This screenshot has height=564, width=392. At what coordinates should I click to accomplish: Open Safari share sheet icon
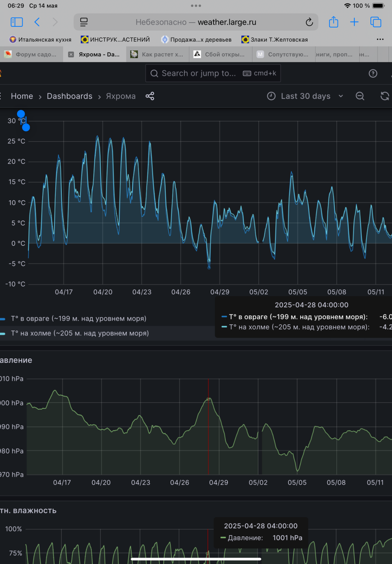tap(333, 22)
